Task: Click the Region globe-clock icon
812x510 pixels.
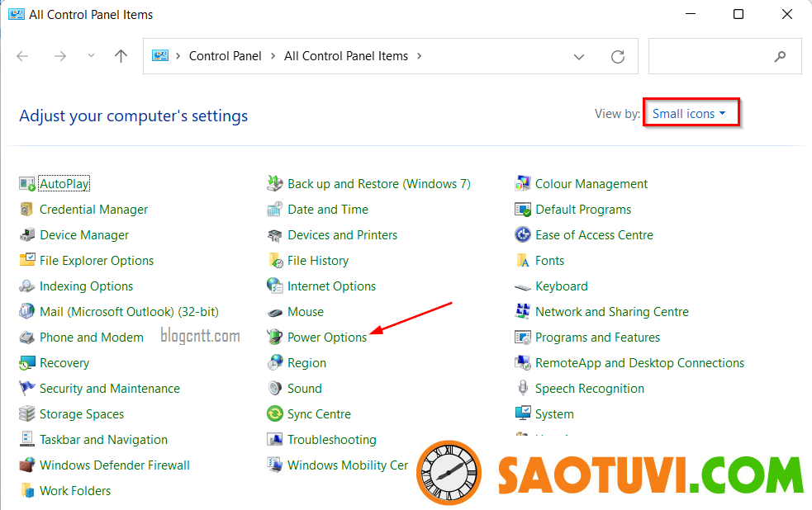Action: [275, 362]
